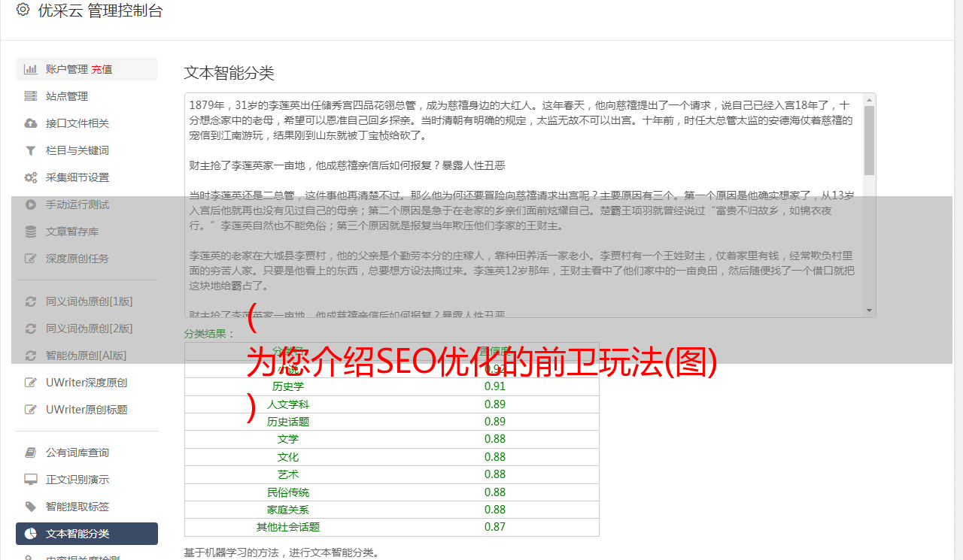Image resolution: width=963 pixels, height=560 pixels.
Task: Click the 人文学科 category cell
Action: [288, 404]
